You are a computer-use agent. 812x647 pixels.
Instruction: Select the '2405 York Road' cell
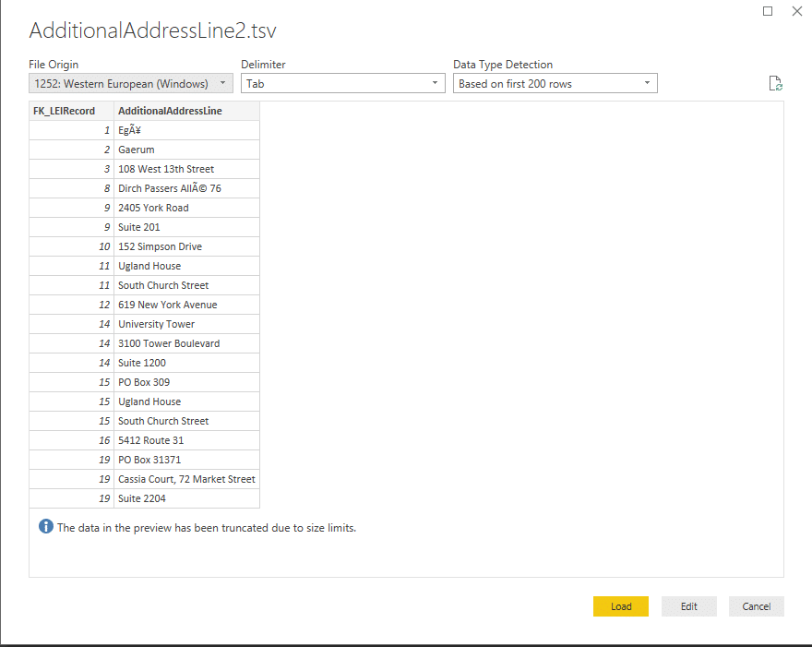pos(186,208)
